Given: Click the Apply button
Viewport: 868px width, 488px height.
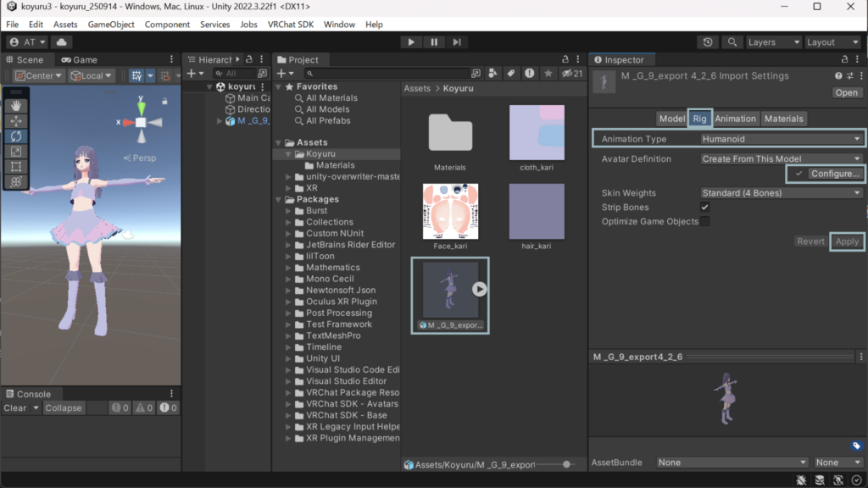Looking at the screenshot, I should coord(847,241).
